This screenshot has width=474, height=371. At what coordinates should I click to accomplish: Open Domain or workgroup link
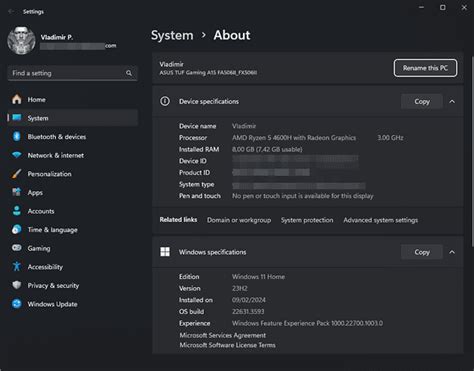point(239,220)
